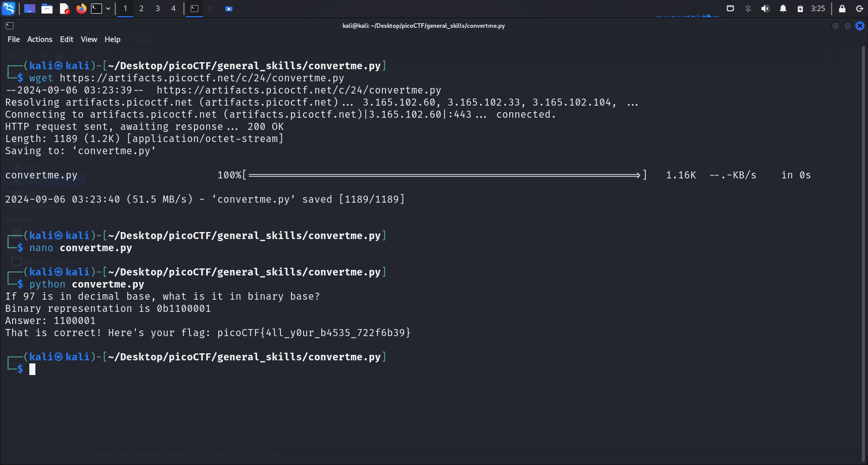Open the File menu

14,39
